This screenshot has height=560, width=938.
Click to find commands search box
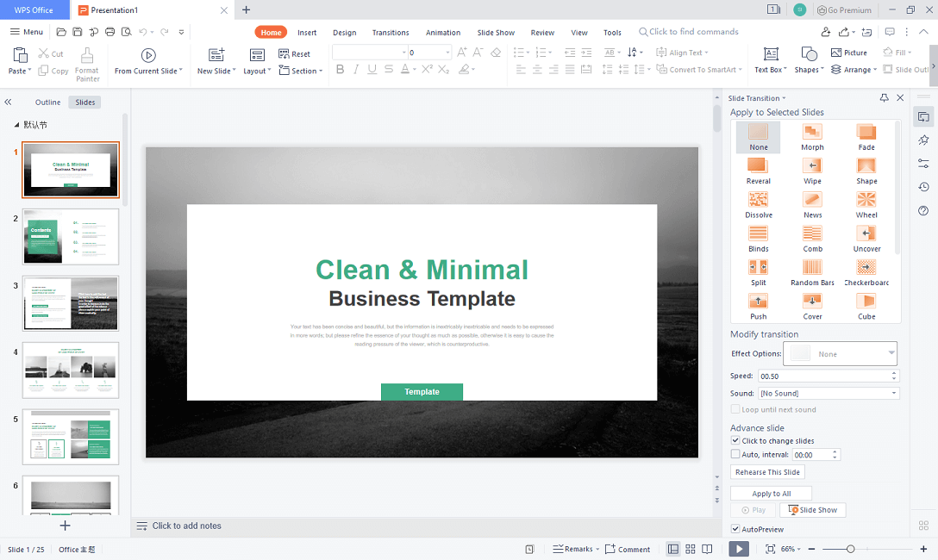[x=689, y=32]
